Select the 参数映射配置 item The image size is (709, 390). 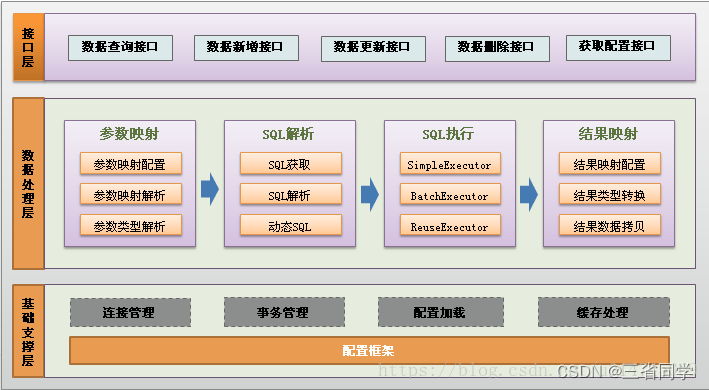[131, 164]
